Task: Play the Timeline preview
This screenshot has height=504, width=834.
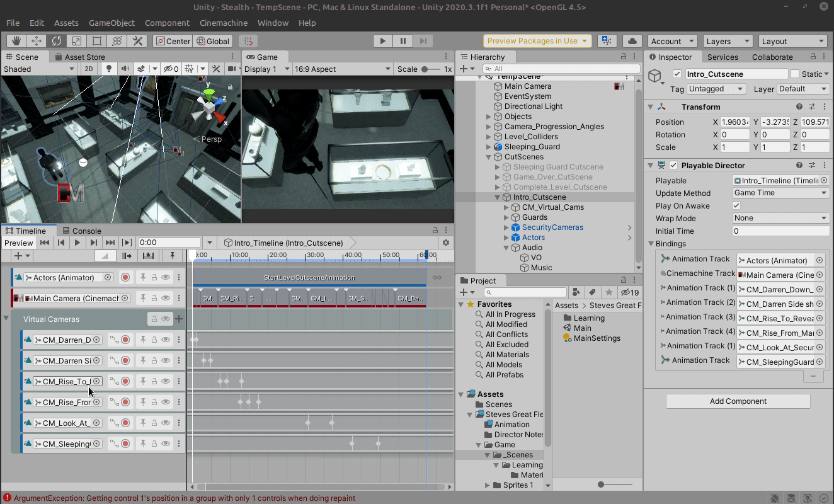Action: pyautogui.click(x=77, y=243)
